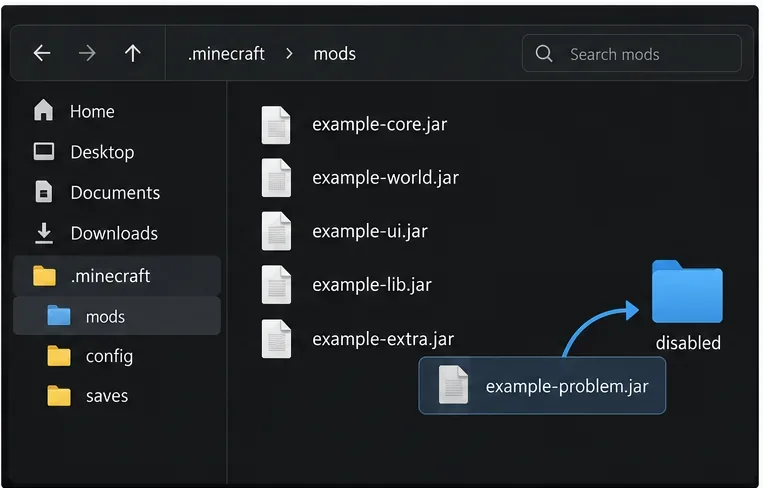The width and height of the screenshot is (763, 488).
Task: Click the .minecraft yellow folder icon
Action: [44, 276]
